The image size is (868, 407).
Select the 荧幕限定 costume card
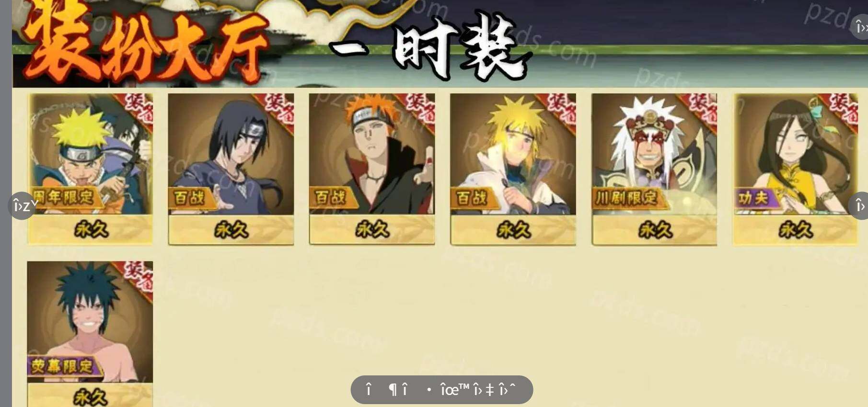tap(90, 334)
